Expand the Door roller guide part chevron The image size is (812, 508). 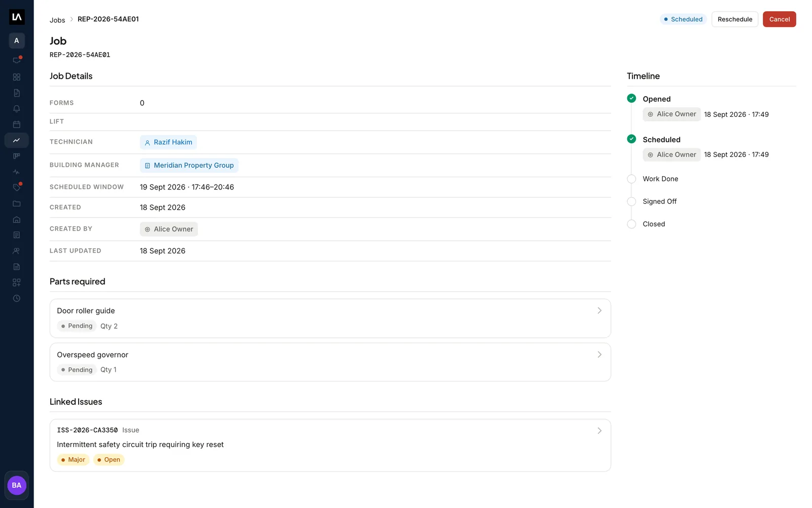[x=599, y=310]
